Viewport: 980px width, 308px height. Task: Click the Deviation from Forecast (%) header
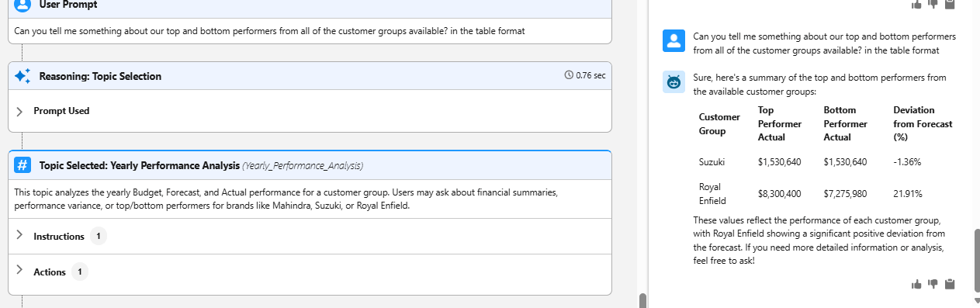[923, 123]
